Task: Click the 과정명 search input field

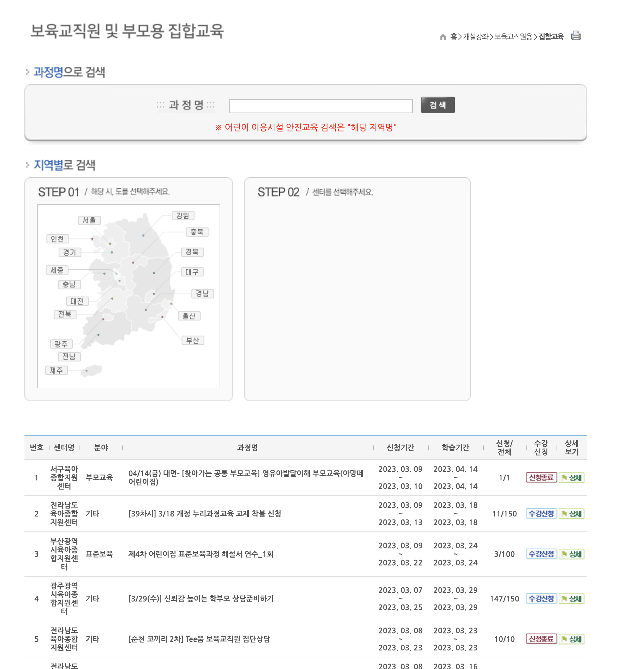Action: [x=320, y=106]
